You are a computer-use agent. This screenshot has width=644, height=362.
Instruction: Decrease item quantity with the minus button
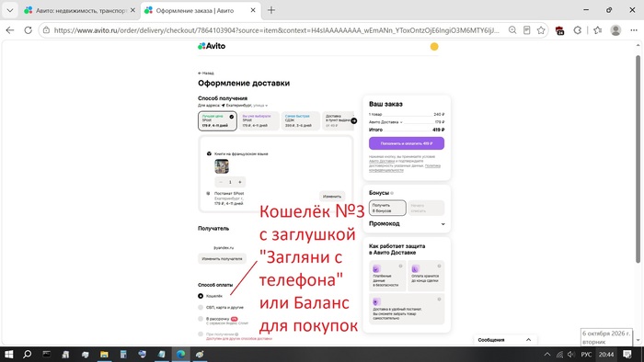click(x=221, y=182)
